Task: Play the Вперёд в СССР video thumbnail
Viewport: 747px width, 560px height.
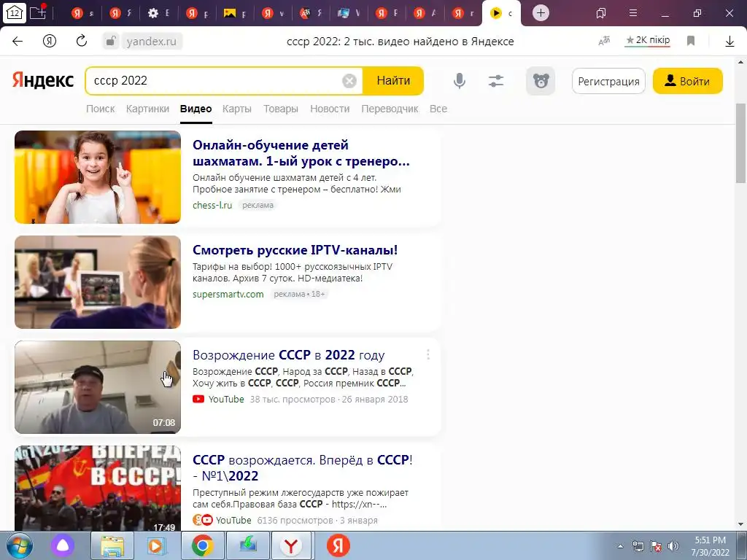Action: point(98,489)
